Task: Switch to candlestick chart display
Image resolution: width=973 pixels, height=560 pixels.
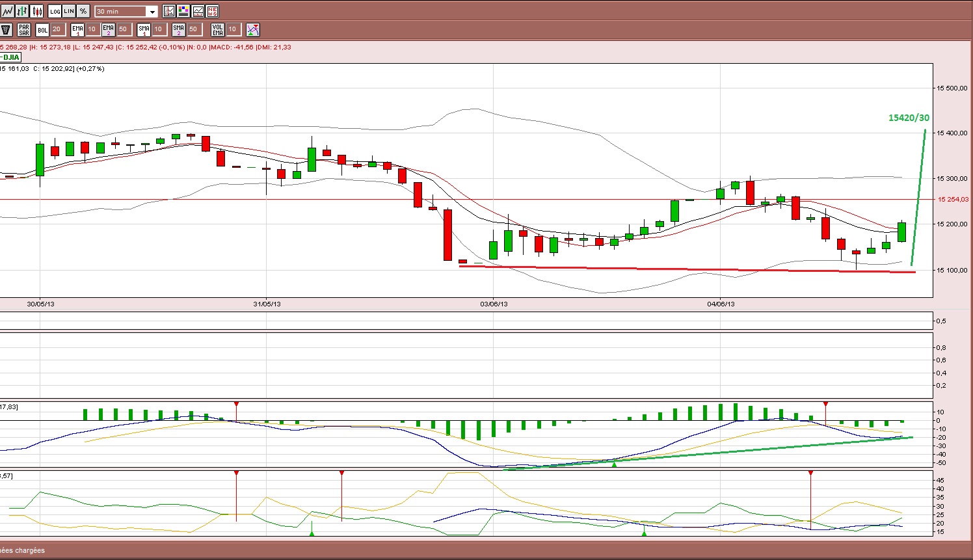Action: pos(36,11)
